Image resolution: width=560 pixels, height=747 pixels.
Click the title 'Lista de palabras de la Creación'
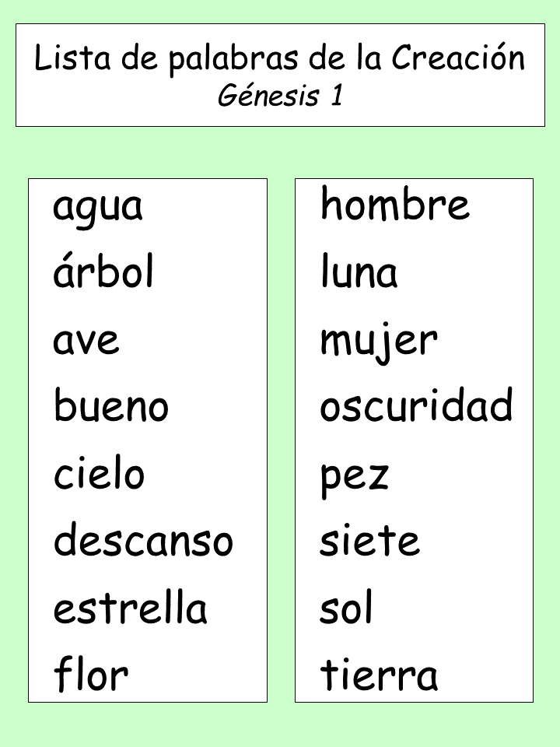pyautogui.click(x=280, y=58)
